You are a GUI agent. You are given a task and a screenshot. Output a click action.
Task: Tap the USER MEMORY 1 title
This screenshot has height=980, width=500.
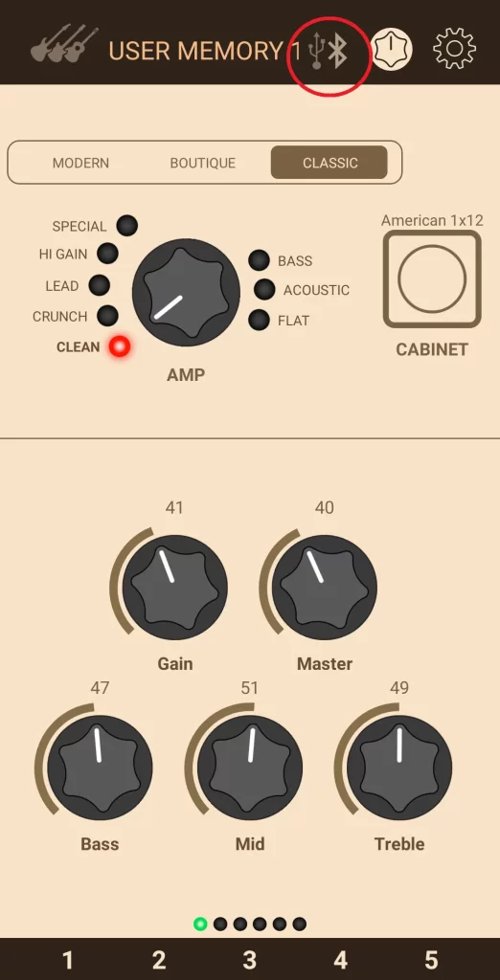(205, 52)
